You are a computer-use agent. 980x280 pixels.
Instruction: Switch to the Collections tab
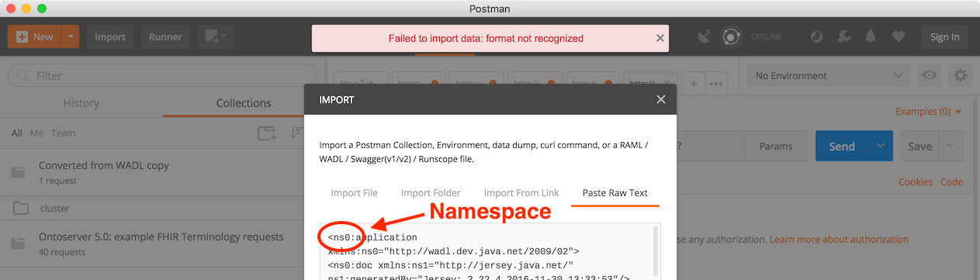(x=244, y=103)
